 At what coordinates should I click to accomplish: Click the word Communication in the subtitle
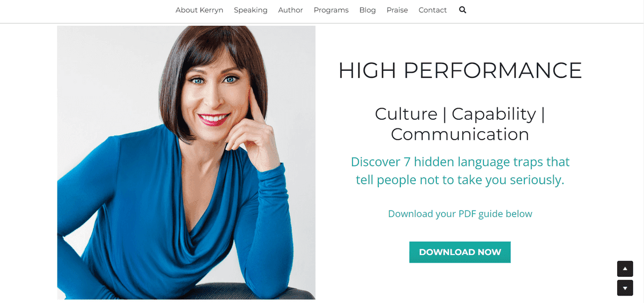pos(460,134)
